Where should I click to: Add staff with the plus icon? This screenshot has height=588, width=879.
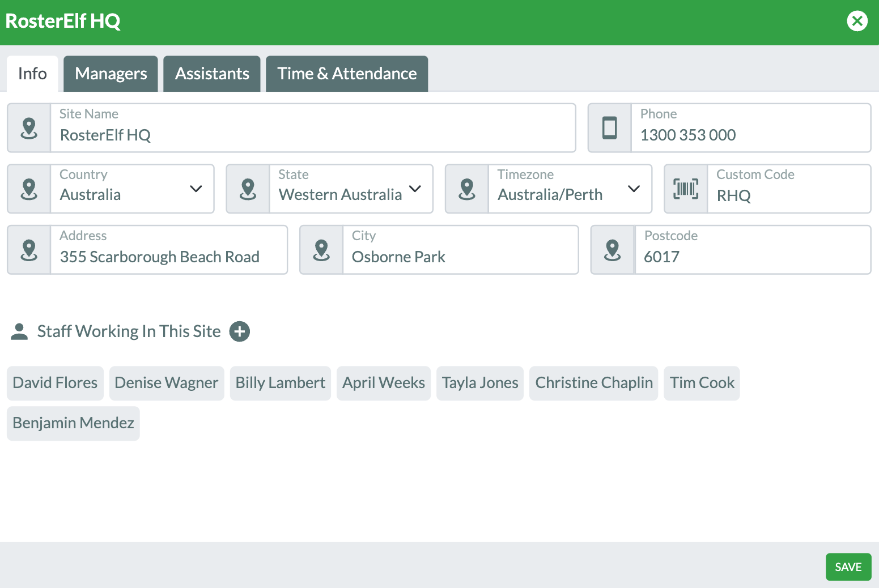240,331
